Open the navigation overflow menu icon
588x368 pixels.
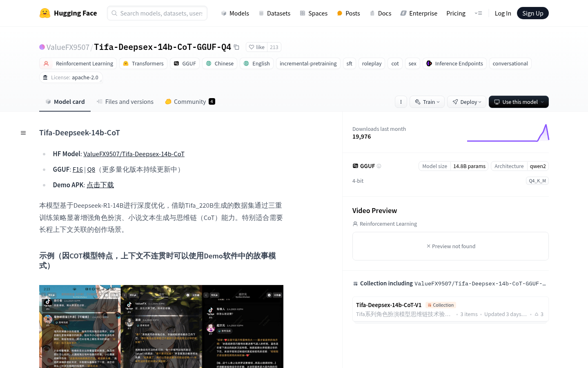point(478,13)
